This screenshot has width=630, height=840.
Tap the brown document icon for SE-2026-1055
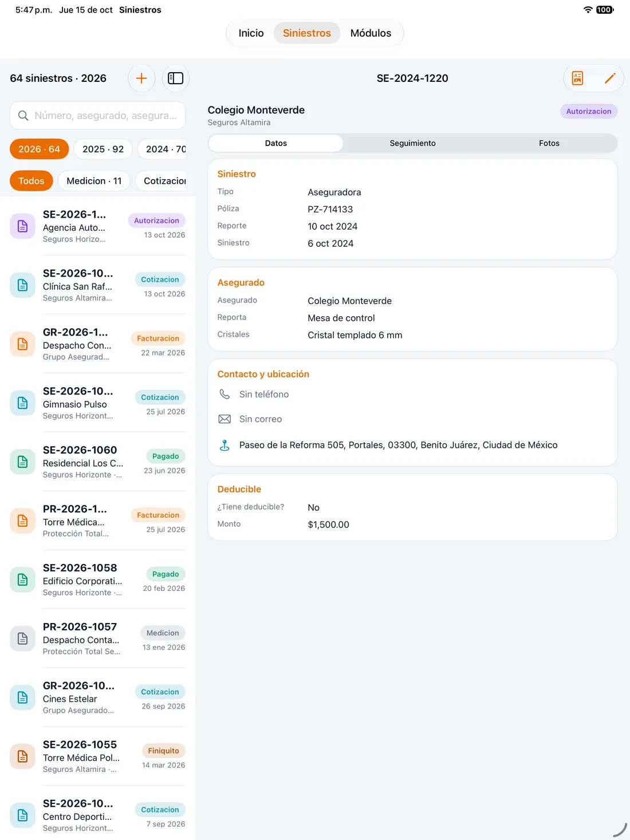[23, 757]
